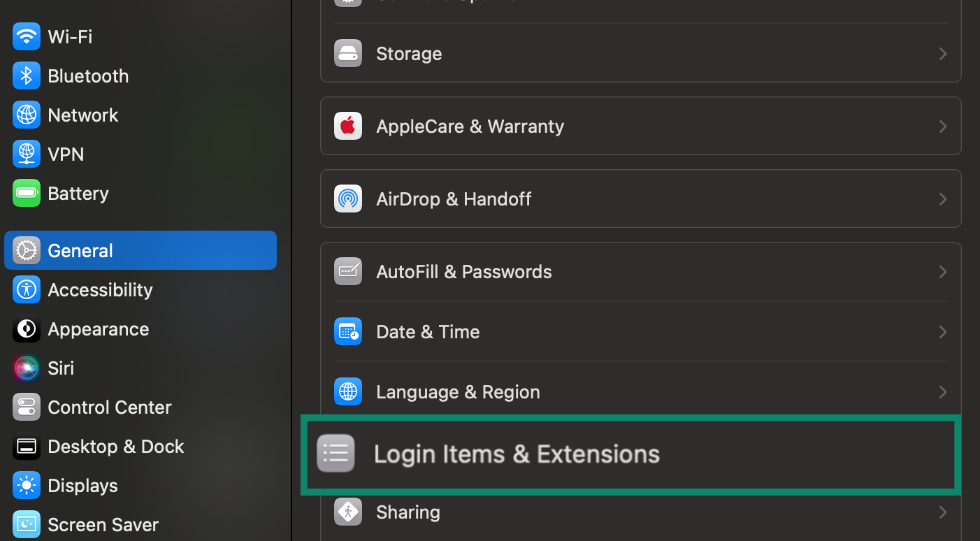Image resolution: width=980 pixels, height=541 pixels.
Task: Select the Date & Time calendar icon
Action: tap(347, 331)
